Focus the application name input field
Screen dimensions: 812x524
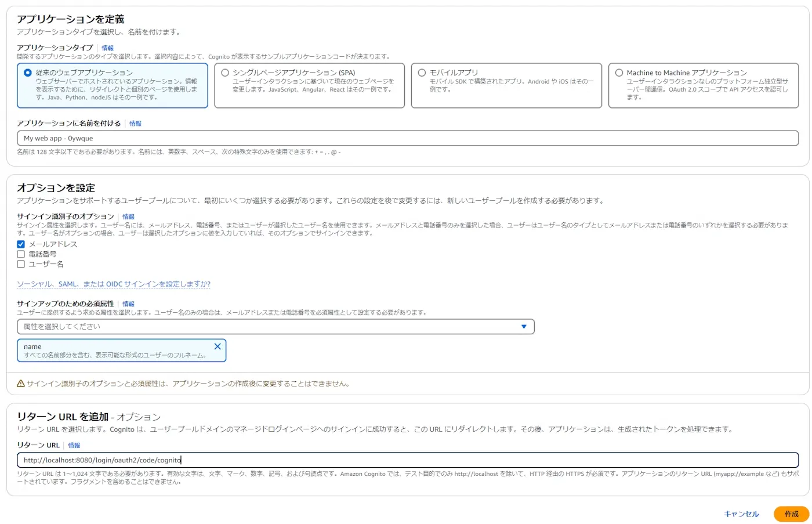(x=407, y=138)
